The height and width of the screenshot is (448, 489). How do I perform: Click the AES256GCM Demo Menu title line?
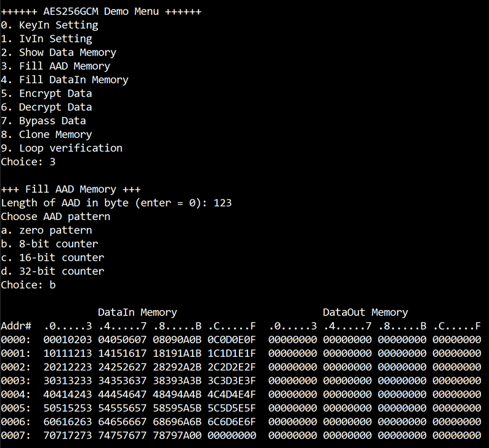[101, 12]
